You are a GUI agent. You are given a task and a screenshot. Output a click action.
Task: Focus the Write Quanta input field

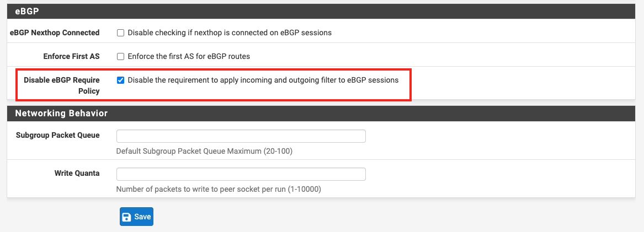point(241,174)
